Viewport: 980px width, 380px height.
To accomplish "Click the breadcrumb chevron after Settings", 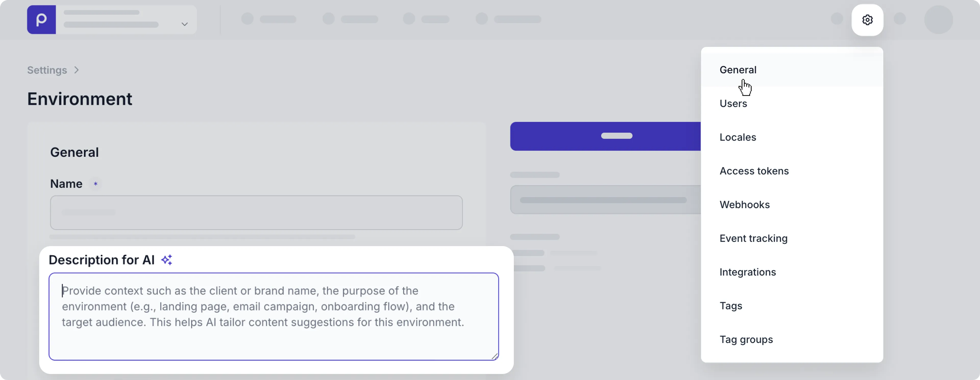I will pyautogui.click(x=77, y=70).
